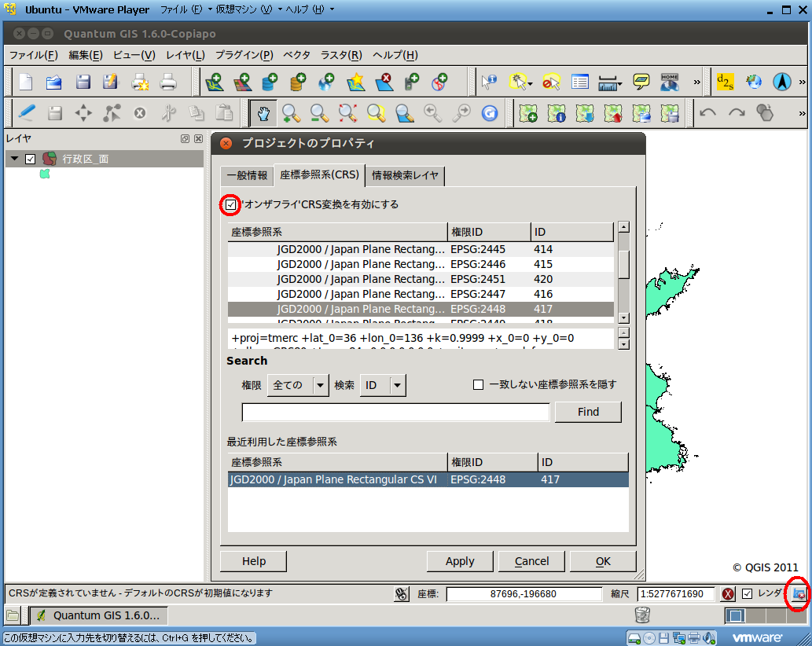
Task: Click the red stop rendering icon
Action: tap(728, 593)
